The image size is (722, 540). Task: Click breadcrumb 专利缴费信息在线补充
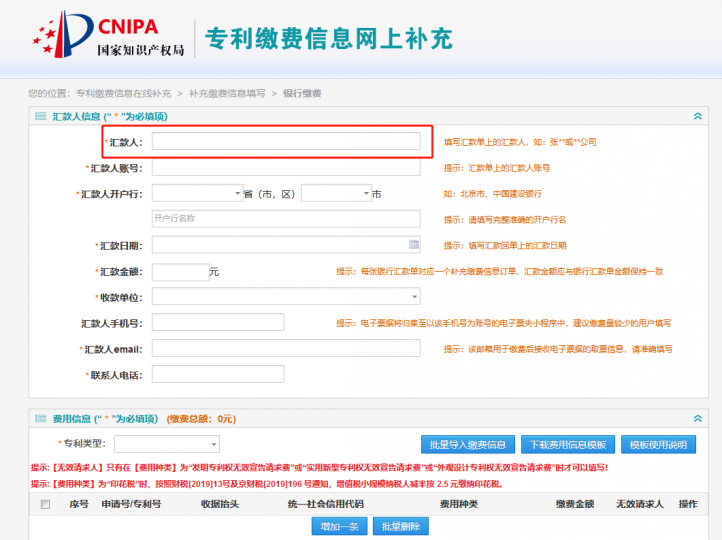tap(123, 93)
